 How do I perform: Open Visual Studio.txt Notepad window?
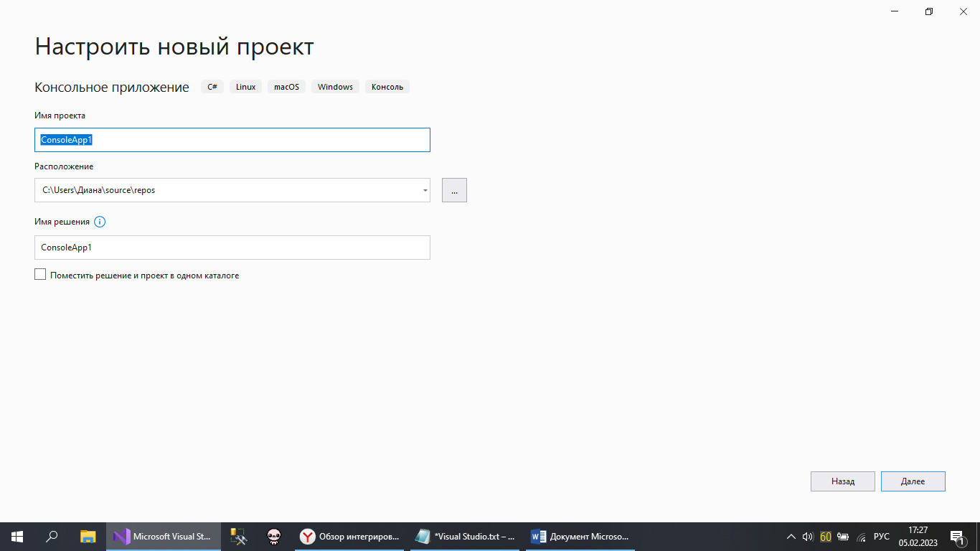coord(466,536)
